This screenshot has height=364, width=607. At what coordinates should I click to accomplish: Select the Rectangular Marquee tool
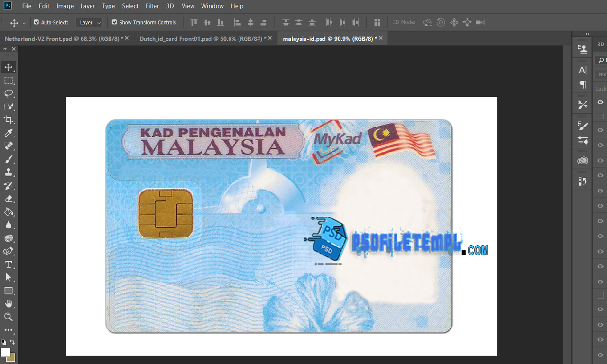point(9,80)
